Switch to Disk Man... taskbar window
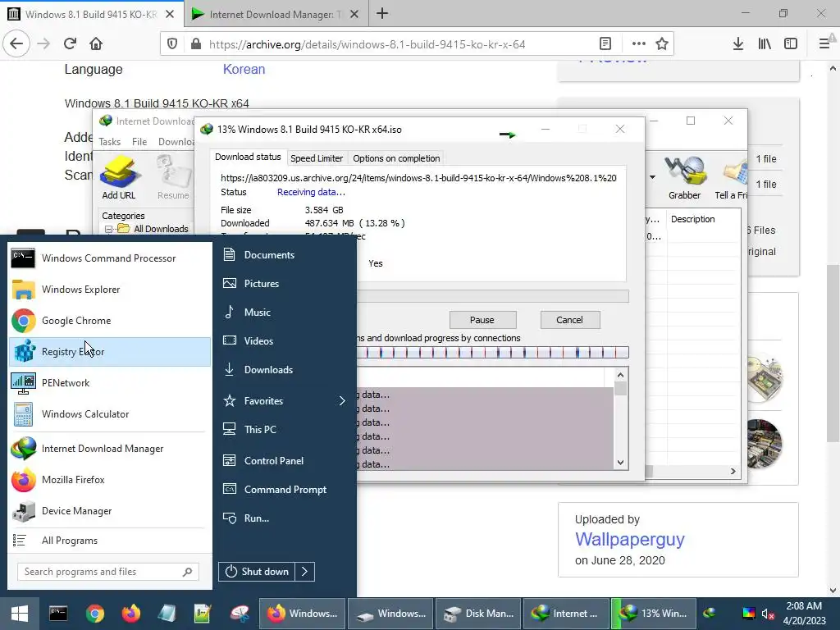This screenshot has width=840, height=630. pos(478,614)
